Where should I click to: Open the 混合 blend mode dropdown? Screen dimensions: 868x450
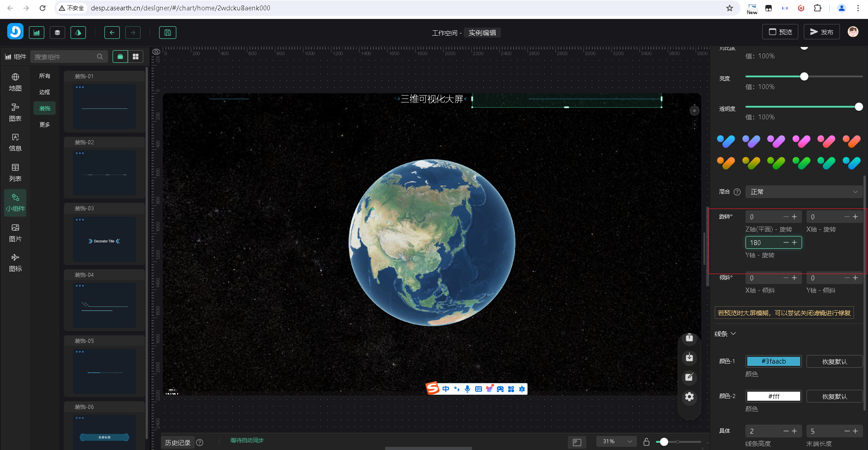coord(803,192)
